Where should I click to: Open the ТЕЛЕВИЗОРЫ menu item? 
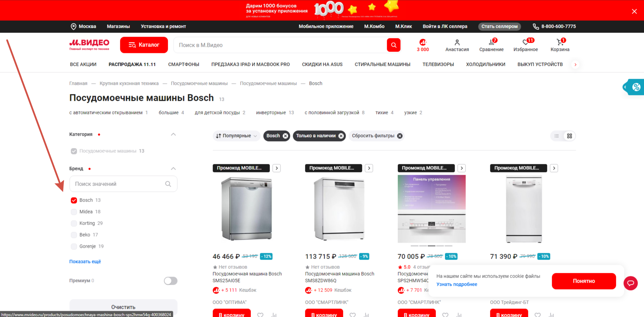coord(438,64)
